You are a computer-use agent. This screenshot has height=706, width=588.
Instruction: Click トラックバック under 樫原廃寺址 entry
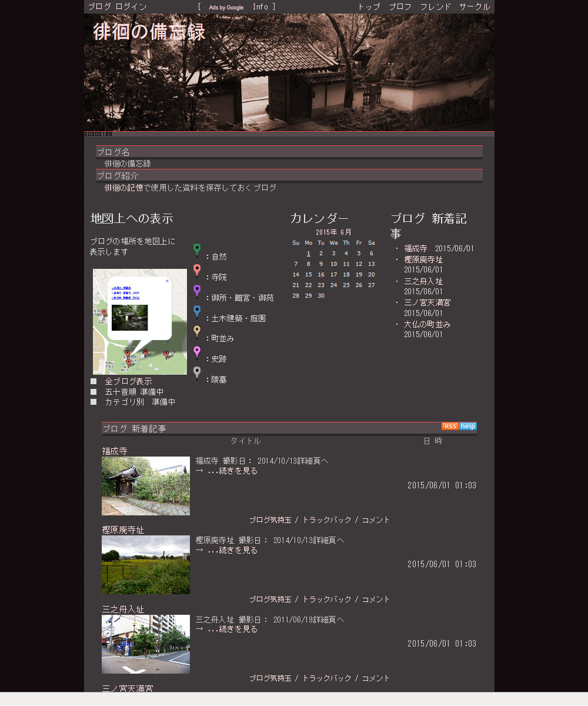pyautogui.click(x=327, y=600)
